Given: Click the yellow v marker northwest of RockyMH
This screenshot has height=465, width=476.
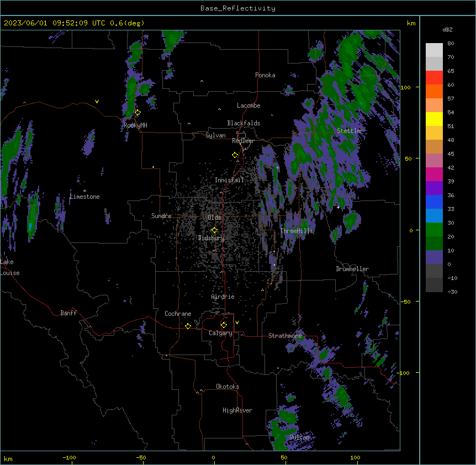Looking at the screenshot, I should 97,102.
